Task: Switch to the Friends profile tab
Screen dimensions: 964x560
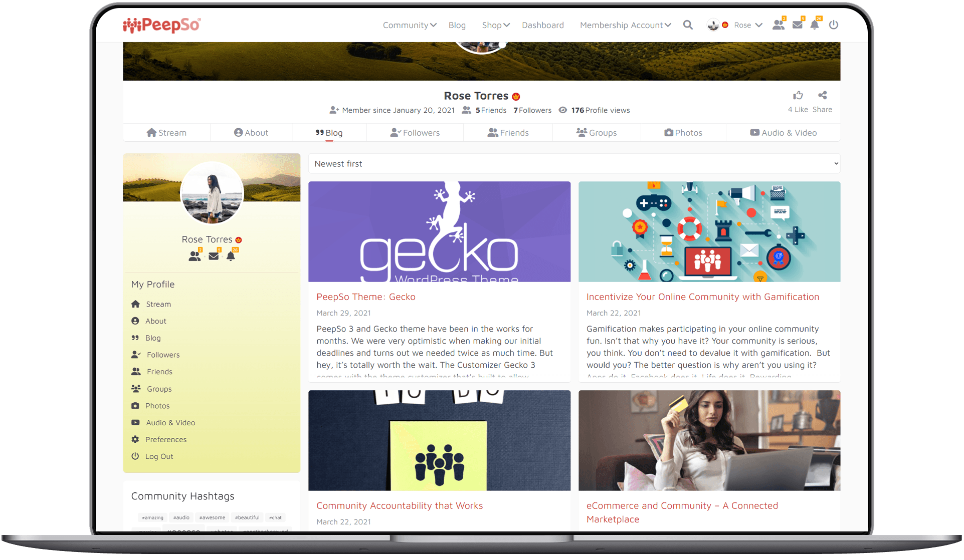Action: [x=508, y=133]
